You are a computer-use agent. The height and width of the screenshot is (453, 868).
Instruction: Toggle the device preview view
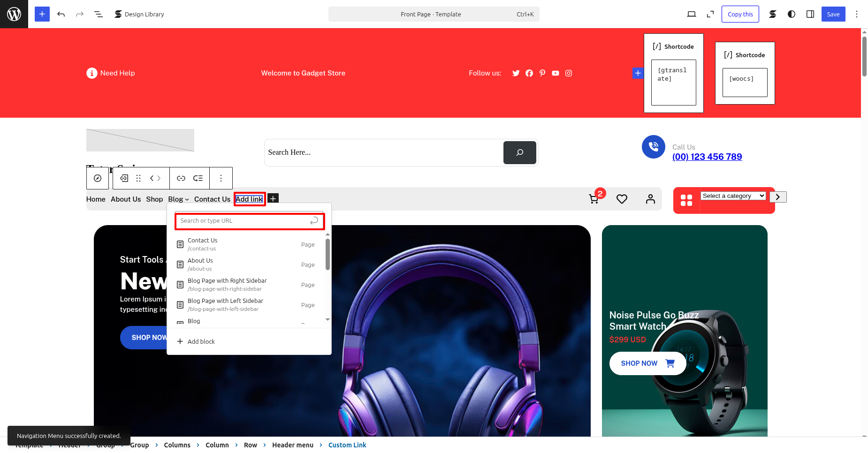point(692,14)
